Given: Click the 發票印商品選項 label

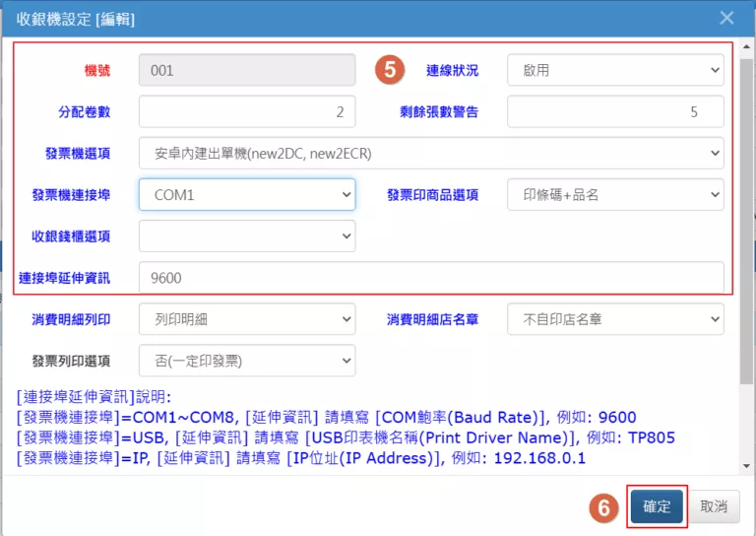Looking at the screenshot, I should click(x=432, y=195).
